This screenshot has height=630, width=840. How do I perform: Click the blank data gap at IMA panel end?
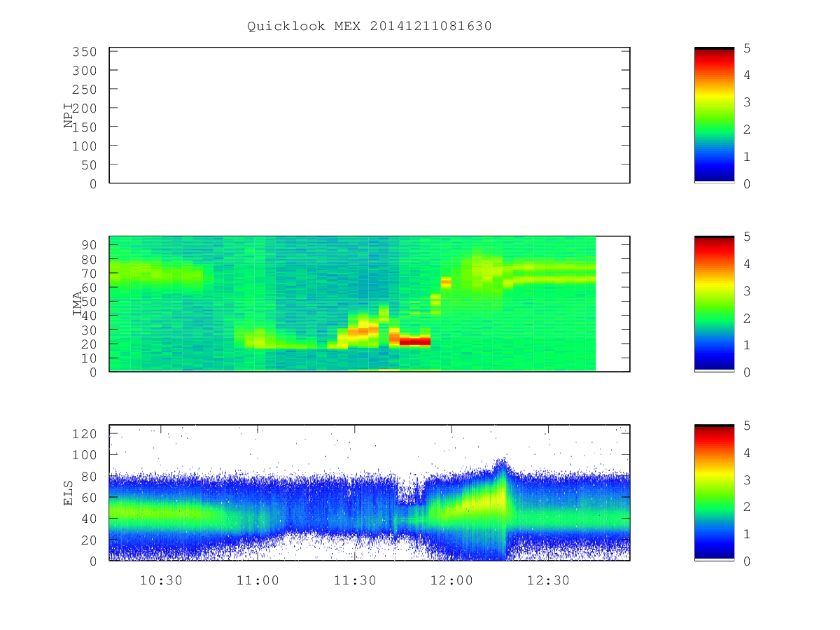612,304
